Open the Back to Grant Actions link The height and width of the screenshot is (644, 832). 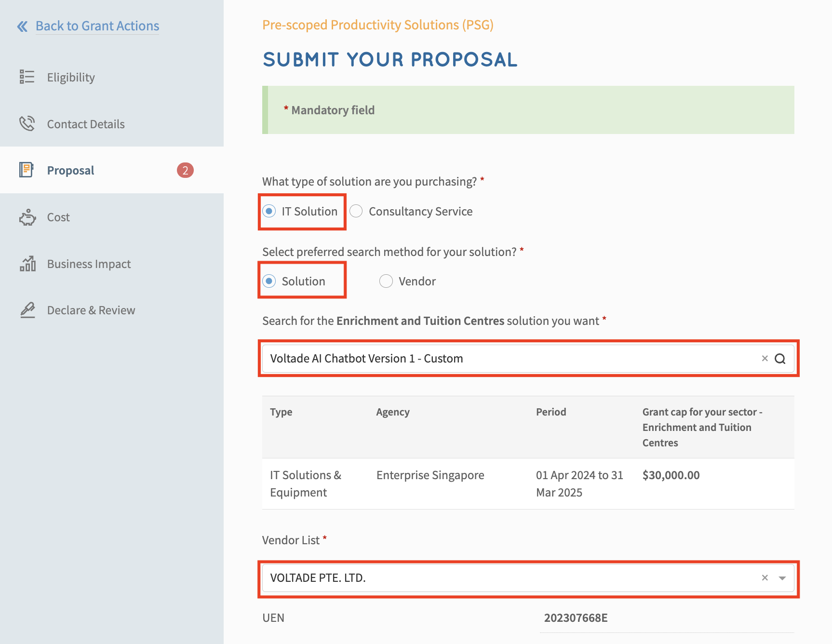97,26
